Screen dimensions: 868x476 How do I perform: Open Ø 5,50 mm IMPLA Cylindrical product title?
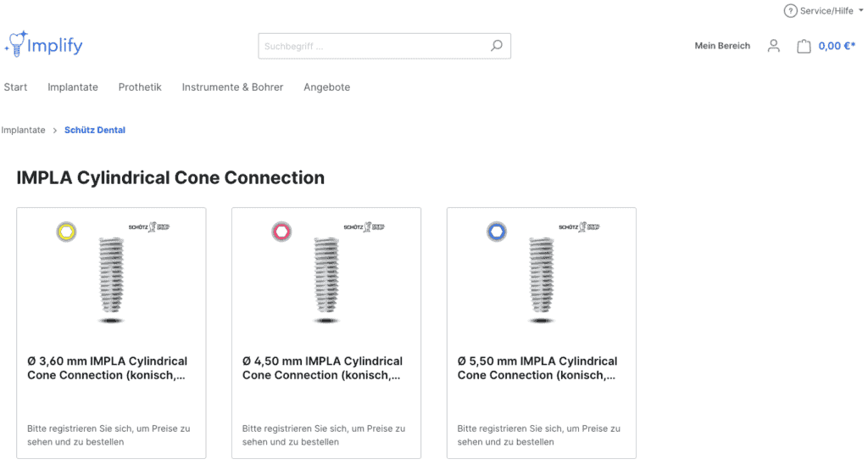click(537, 368)
